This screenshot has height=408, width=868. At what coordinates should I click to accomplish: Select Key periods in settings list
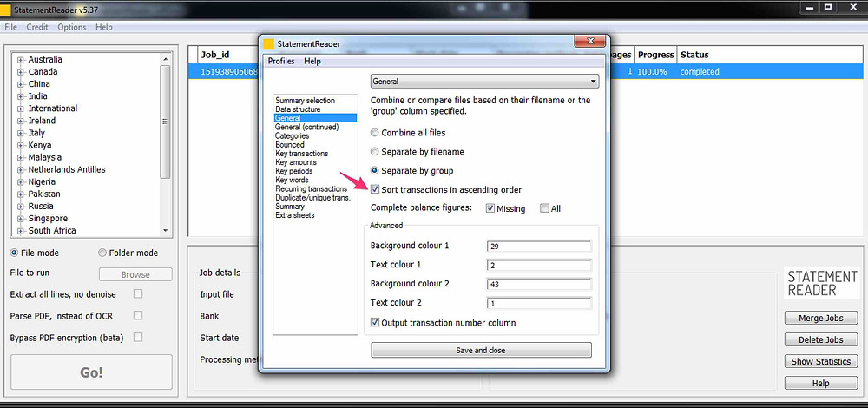pos(294,171)
